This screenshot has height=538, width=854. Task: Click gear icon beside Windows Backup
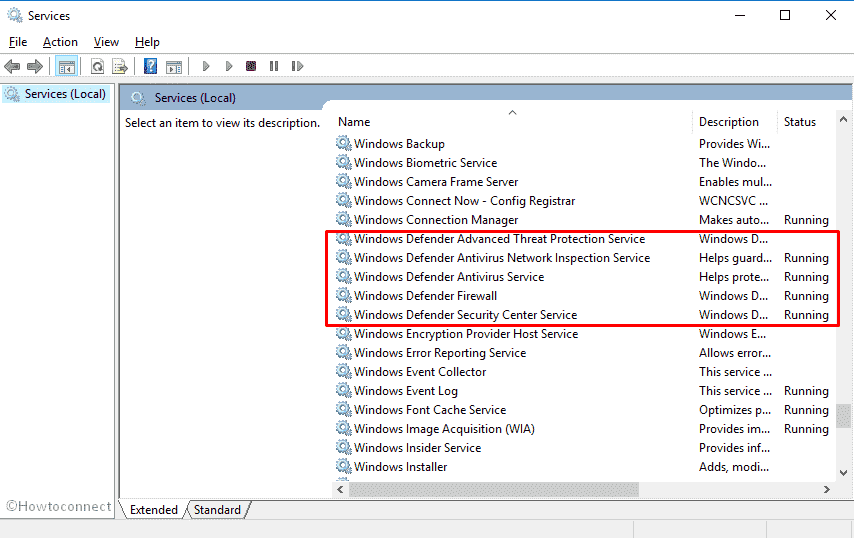(344, 143)
